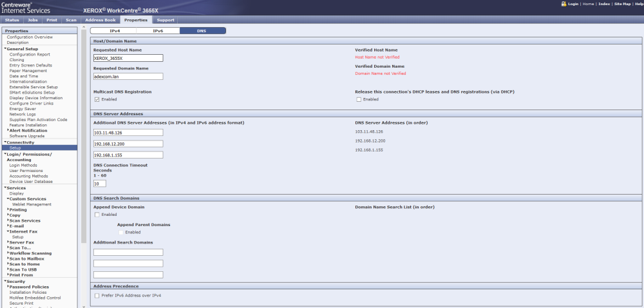The width and height of the screenshot is (644, 308).
Task: Open the Index link
Action: (x=604, y=4)
